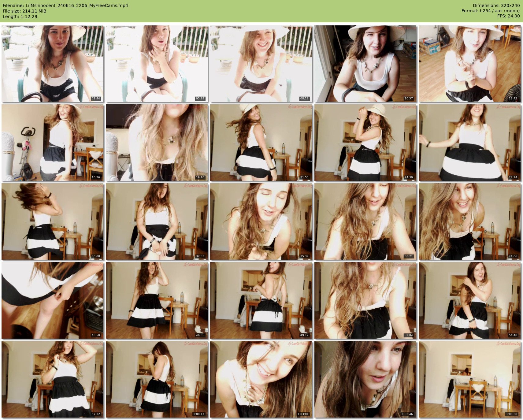This screenshot has height=420, width=523.
Task: Click the thumbnail labeled 27:24
Action: click(470, 143)
